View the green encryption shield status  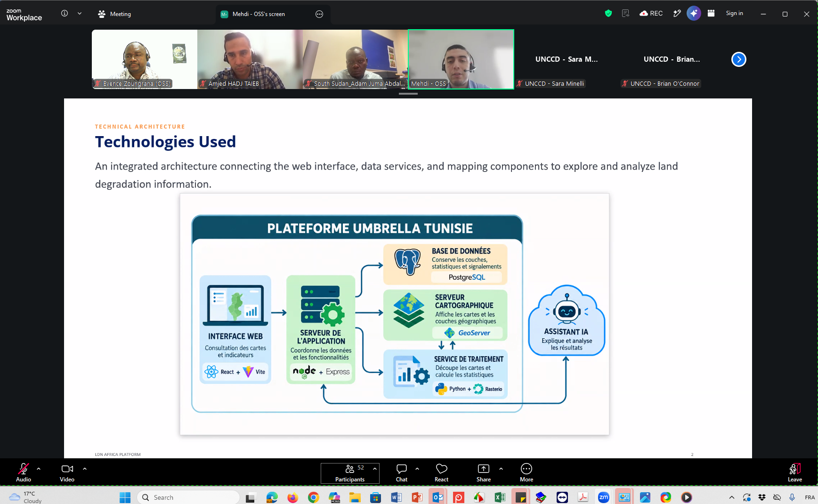(608, 13)
